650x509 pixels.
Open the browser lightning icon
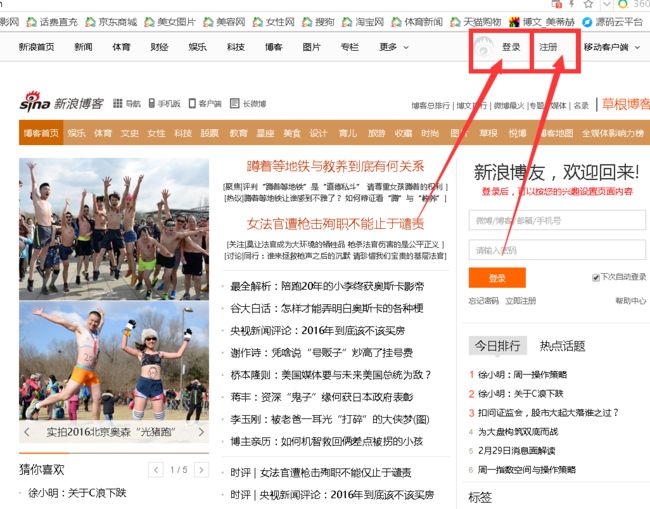point(572,4)
